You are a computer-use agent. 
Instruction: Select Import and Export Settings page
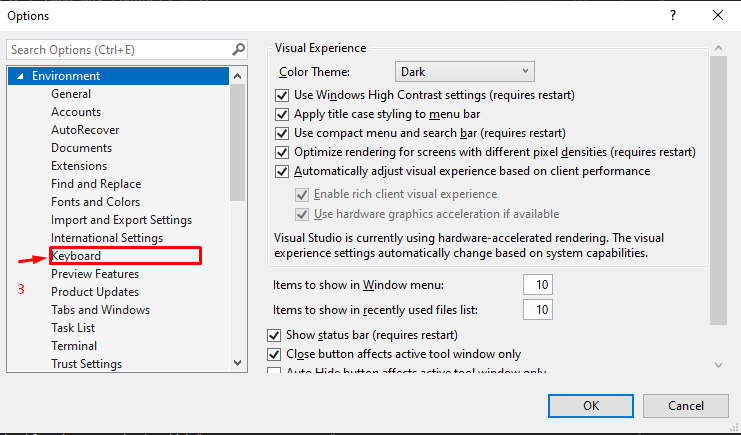click(121, 220)
